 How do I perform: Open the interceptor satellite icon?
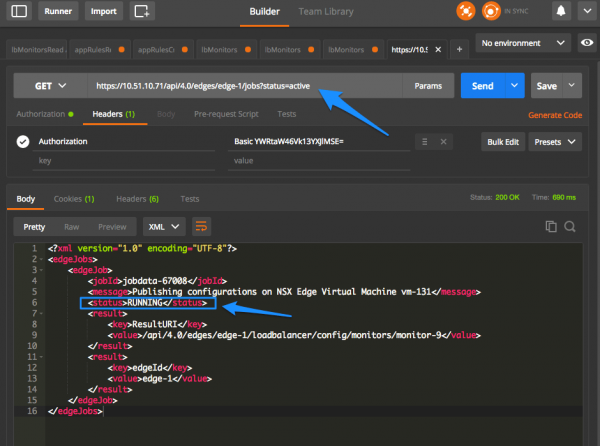465,11
